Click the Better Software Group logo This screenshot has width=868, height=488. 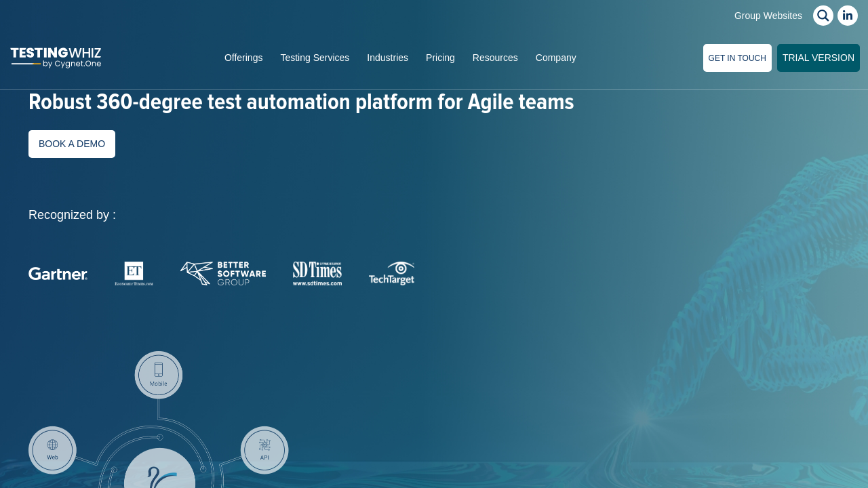(x=223, y=273)
